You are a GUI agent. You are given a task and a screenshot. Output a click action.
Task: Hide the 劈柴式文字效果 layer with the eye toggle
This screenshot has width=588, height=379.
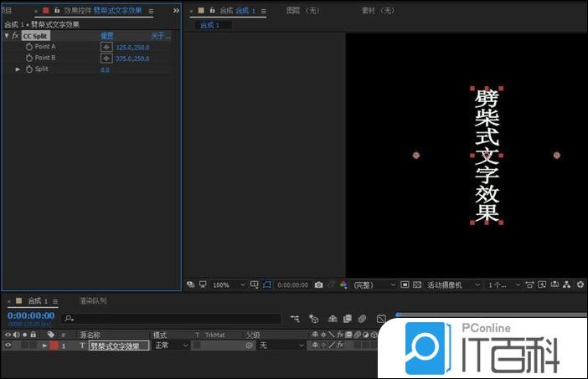tap(8, 346)
